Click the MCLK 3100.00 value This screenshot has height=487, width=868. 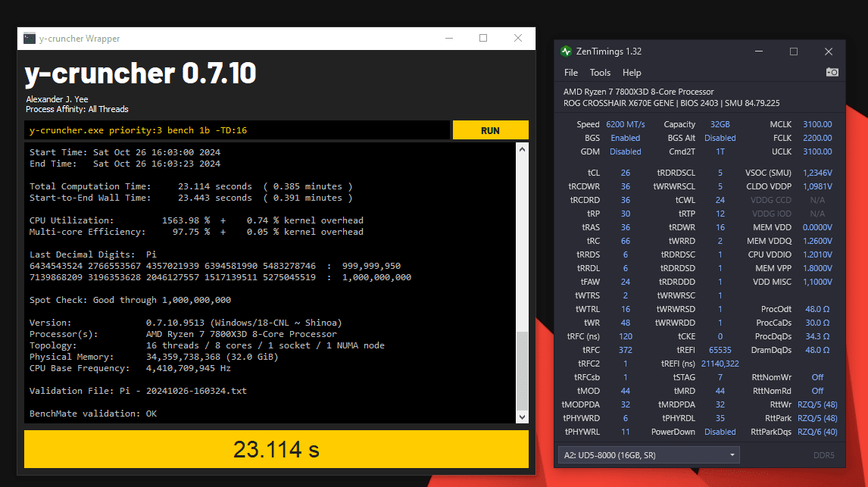pos(817,124)
